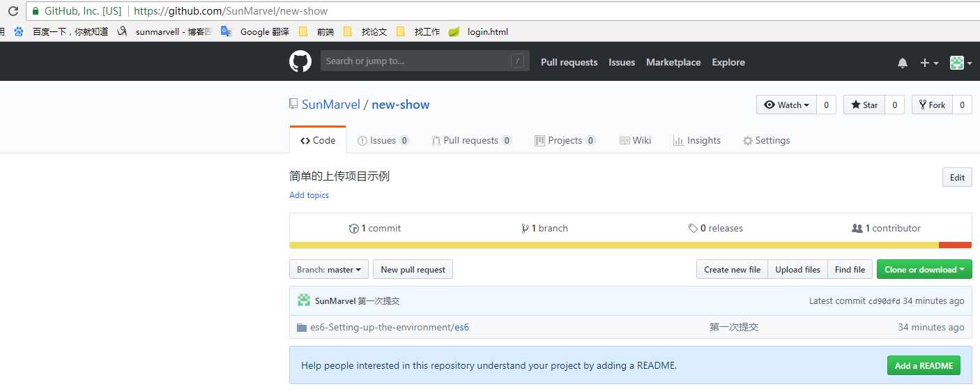Switch to the repository Issues tab
This screenshot has width=980, height=389.
click(383, 140)
